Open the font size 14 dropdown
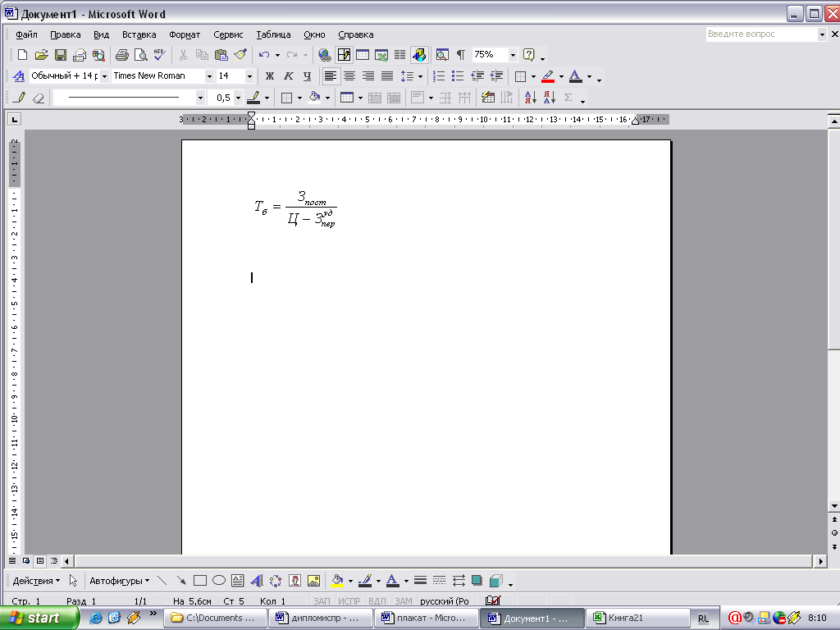This screenshot has height=630, width=840. 249,76
